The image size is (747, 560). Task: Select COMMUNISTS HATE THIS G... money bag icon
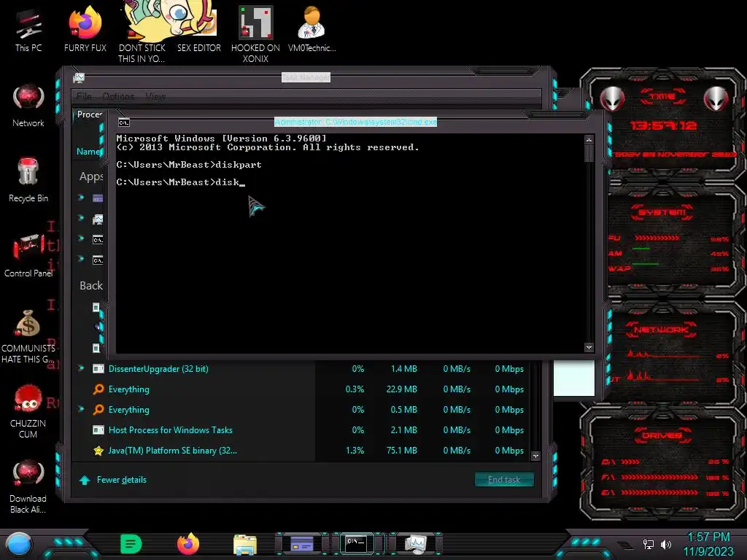click(x=28, y=336)
